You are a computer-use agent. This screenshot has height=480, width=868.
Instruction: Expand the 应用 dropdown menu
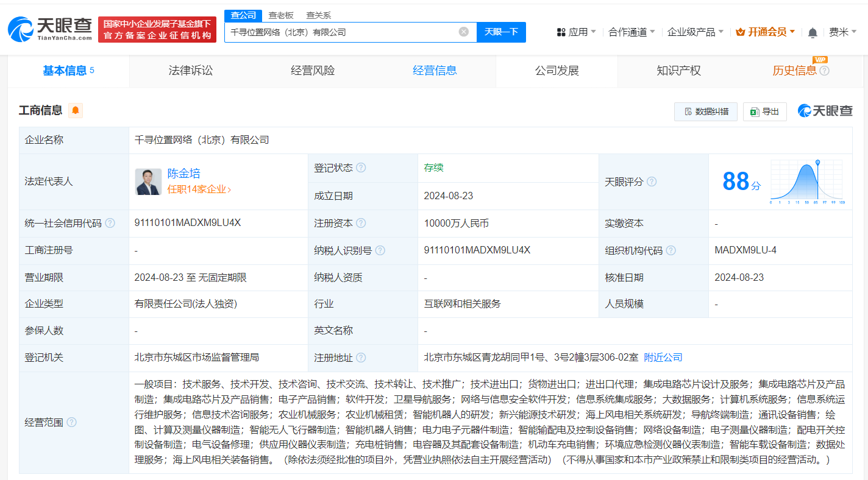(577, 32)
